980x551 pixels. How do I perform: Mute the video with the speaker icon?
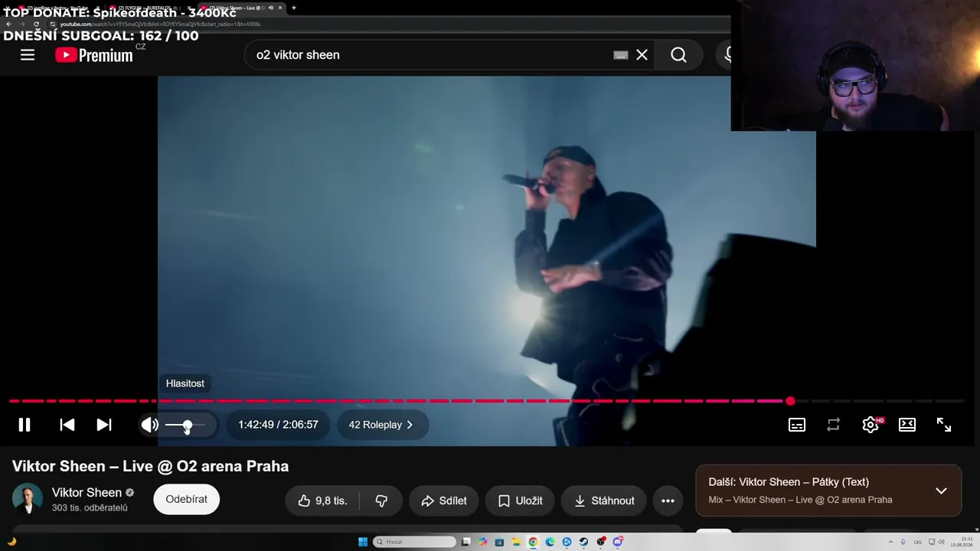(x=150, y=425)
